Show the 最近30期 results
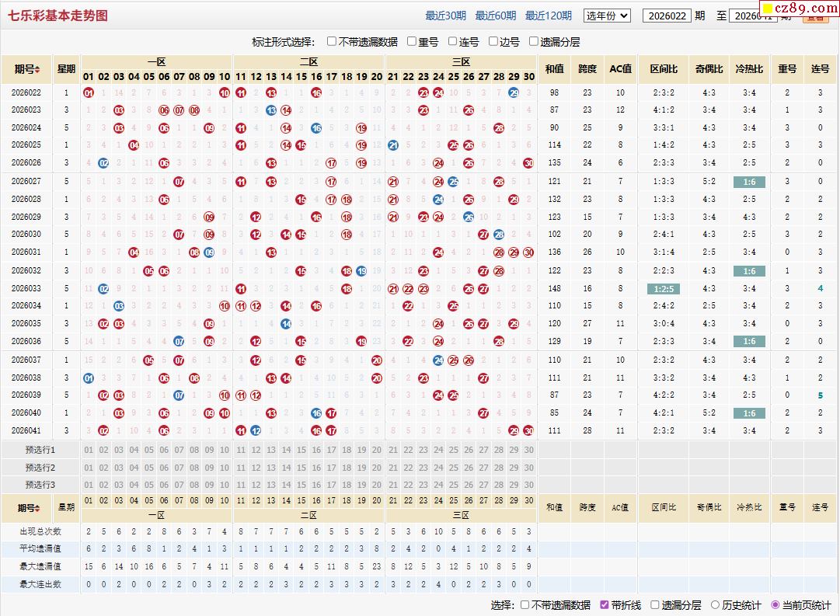840x616 pixels. [446, 16]
